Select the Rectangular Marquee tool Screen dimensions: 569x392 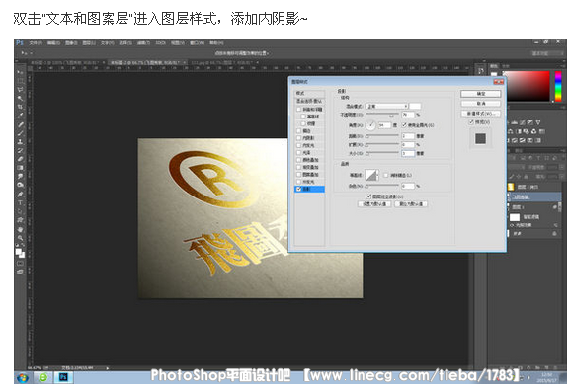click(20, 81)
